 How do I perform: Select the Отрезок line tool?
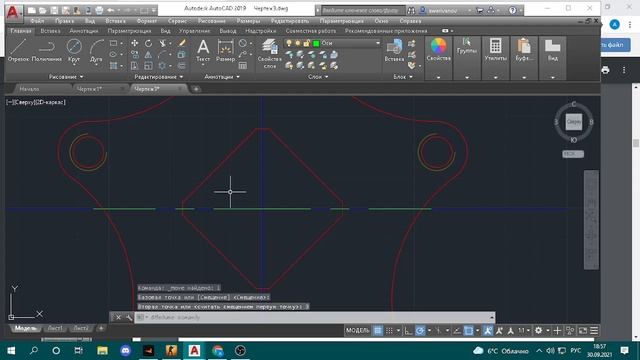pyautogui.click(x=18, y=50)
